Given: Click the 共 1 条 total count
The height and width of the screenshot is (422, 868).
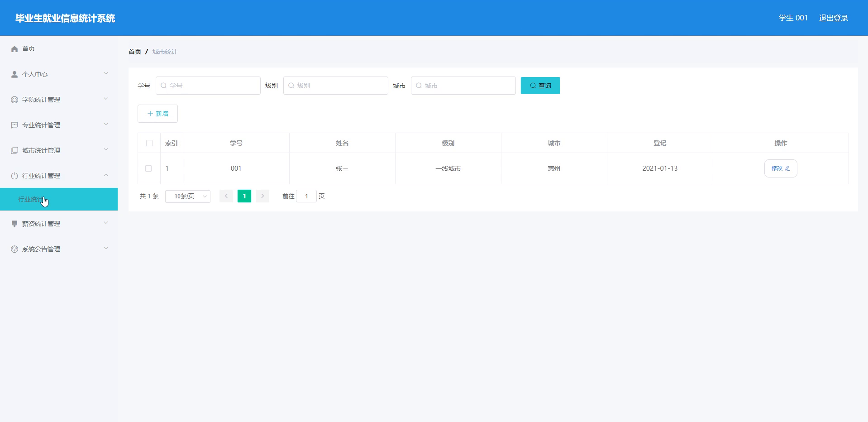Looking at the screenshot, I should tap(149, 196).
